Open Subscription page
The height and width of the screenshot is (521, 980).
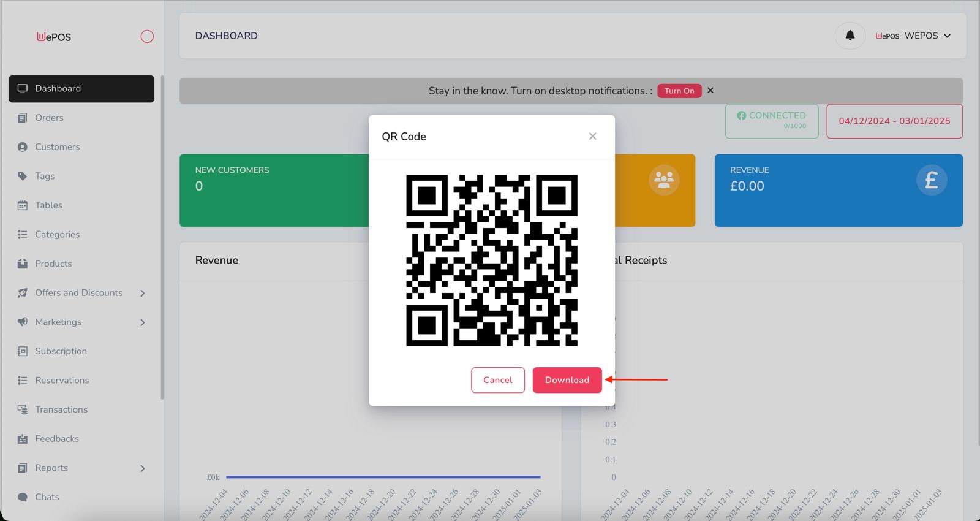(x=61, y=351)
